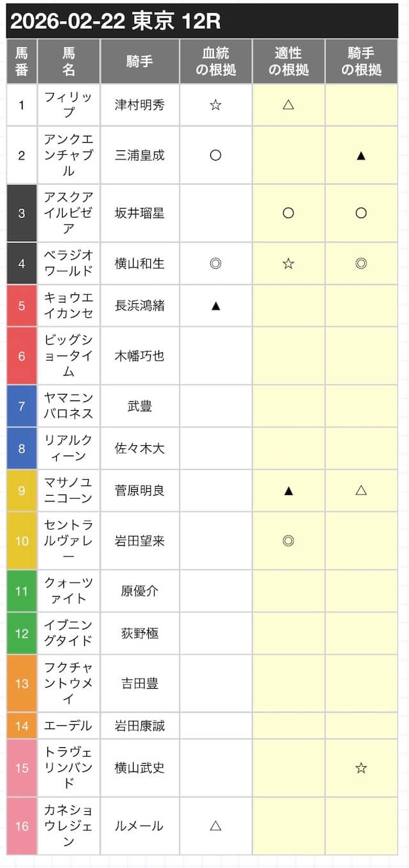409x868 pixels.
Task: Click the 適性の根拠 column header
Action: pos(288,61)
